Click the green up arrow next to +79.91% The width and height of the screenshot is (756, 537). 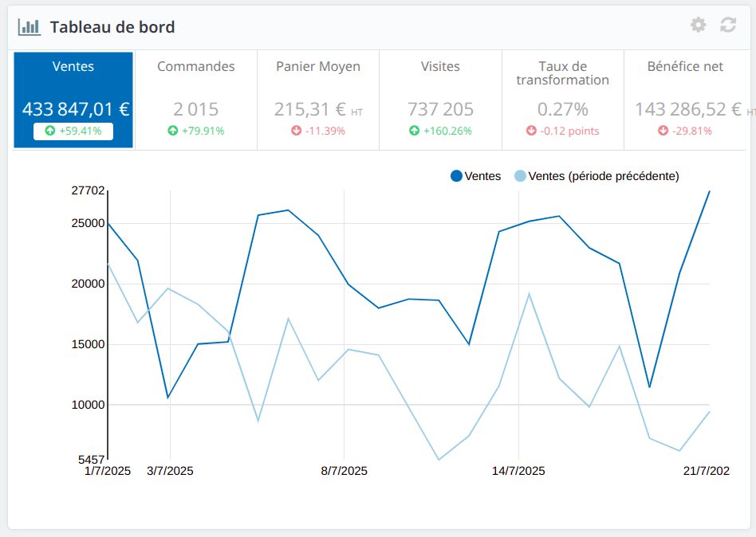[172, 131]
